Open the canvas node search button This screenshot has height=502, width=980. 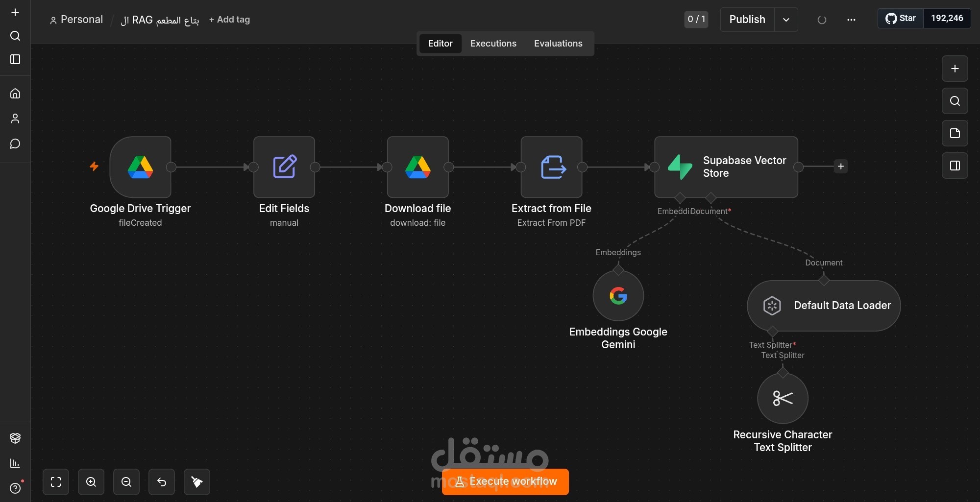point(955,101)
